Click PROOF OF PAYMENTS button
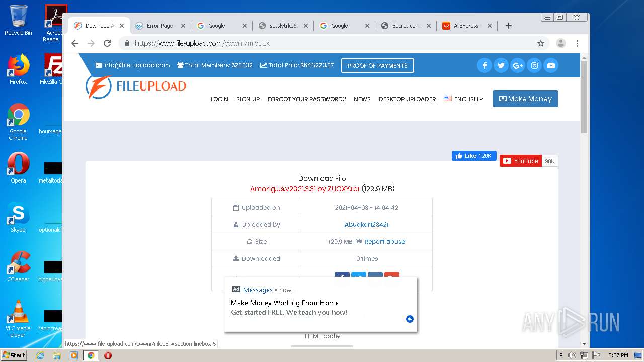The width and height of the screenshot is (644, 362). [x=377, y=66]
